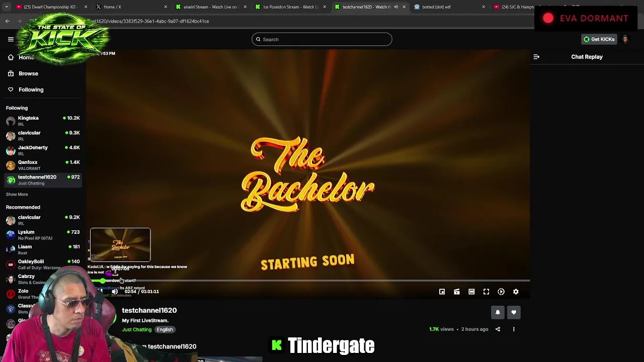Open Kingteka in the Following list
Image resolution: width=644 pixels, height=362 pixels.
click(43, 121)
